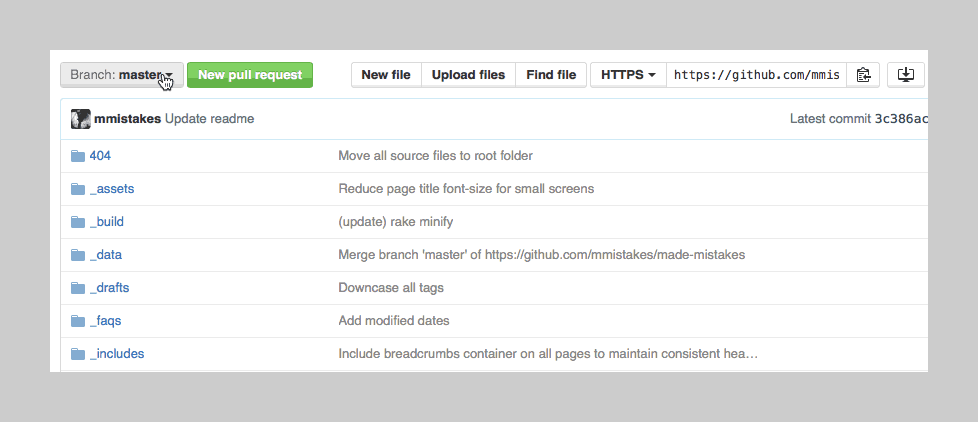Click the New file button
The height and width of the screenshot is (422, 978).
[385, 75]
